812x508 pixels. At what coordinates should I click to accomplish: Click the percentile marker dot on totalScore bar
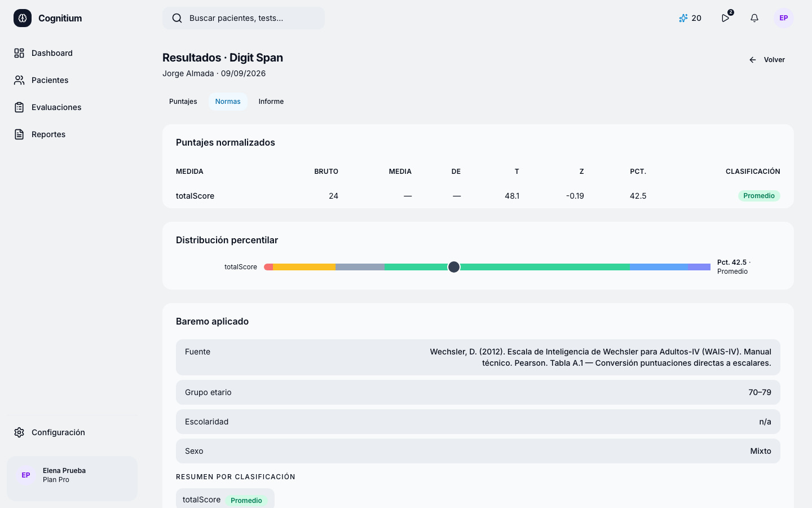click(x=454, y=267)
